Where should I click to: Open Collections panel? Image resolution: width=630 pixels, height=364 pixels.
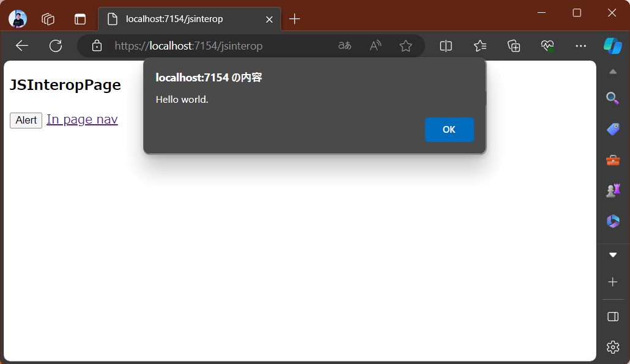pyautogui.click(x=514, y=46)
